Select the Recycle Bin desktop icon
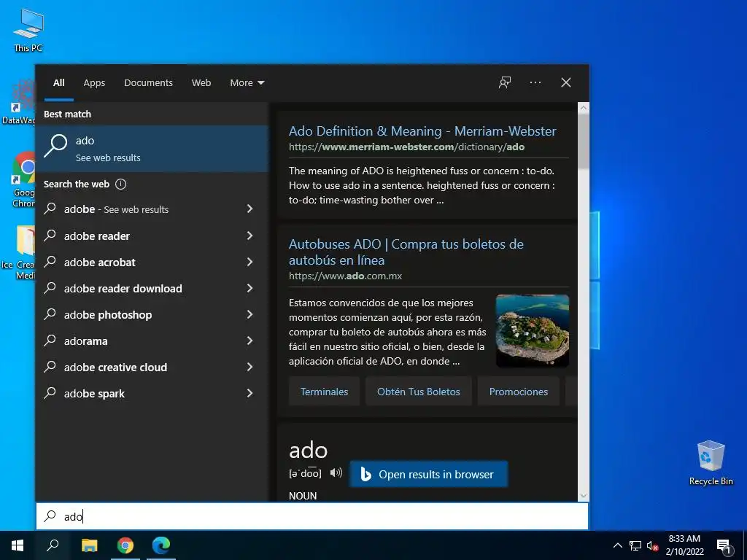This screenshot has width=747, height=560. pyautogui.click(x=711, y=463)
